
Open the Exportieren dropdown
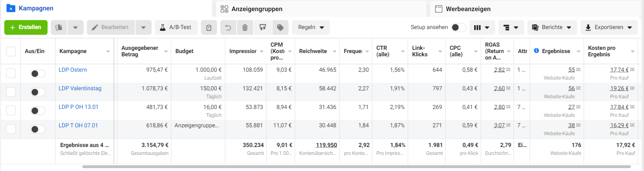[609, 27]
